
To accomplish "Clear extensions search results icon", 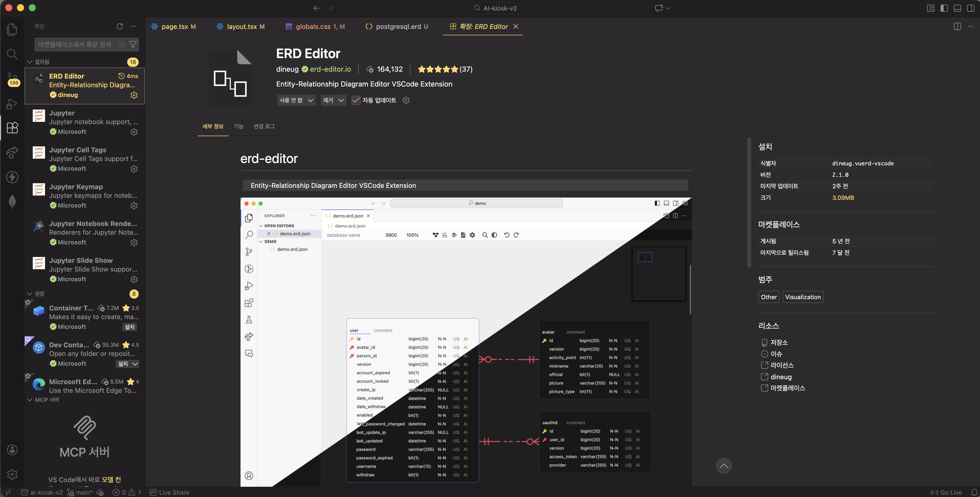I will (x=121, y=44).
